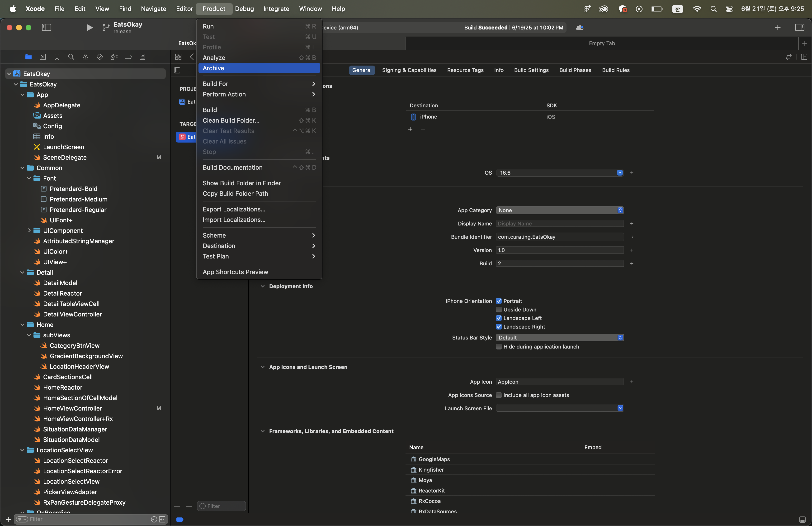Image resolution: width=812 pixels, height=526 pixels.
Task: Toggle the right inspector panel icon
Action: [799, 27]
